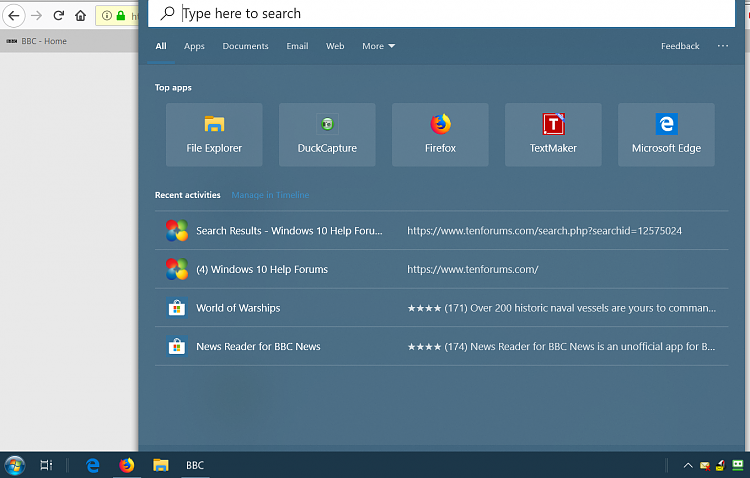Viewport: 750px width, 478px height.
Task: Open (4) Windows 10 Help Forums activity
Action: pyautogui.click(x=441, y=269)
